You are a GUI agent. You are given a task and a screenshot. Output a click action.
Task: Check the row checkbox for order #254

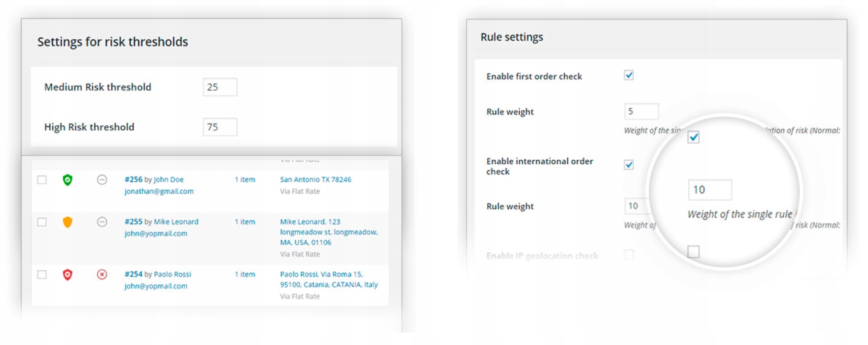pyautogui.click(x=42, y=275)
